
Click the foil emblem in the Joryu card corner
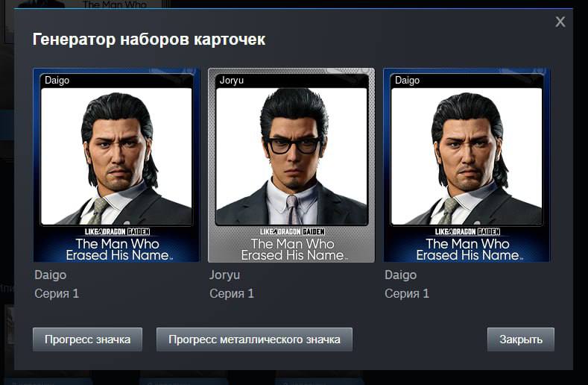349,71
